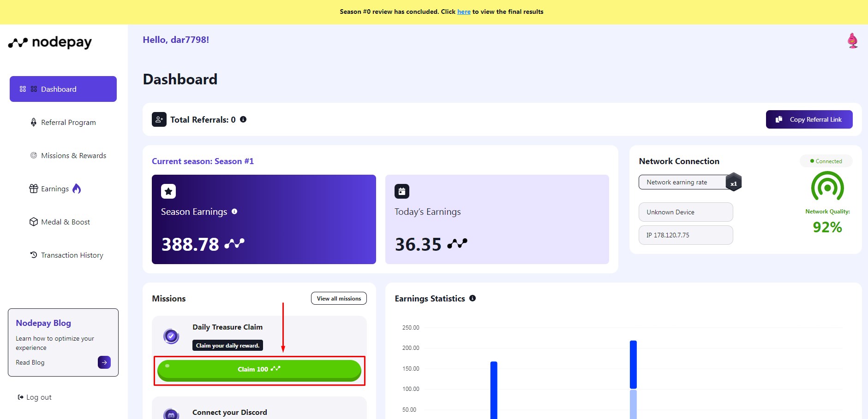Click the shorter blue bar in earnings chart
868x419 pixels.
click(x=494, y=390)
